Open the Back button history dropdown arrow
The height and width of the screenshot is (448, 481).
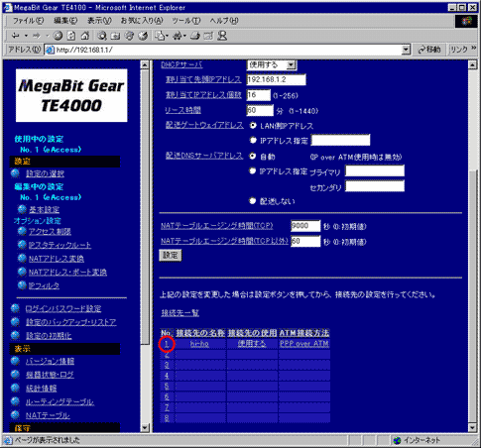[x=26, y=36]
